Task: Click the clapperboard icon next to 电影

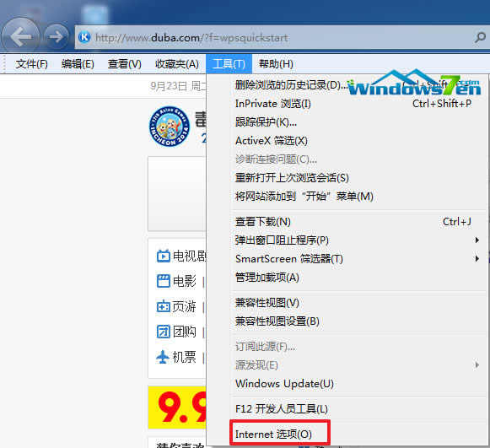Action: pyautogui.click(x=163, y=281)
